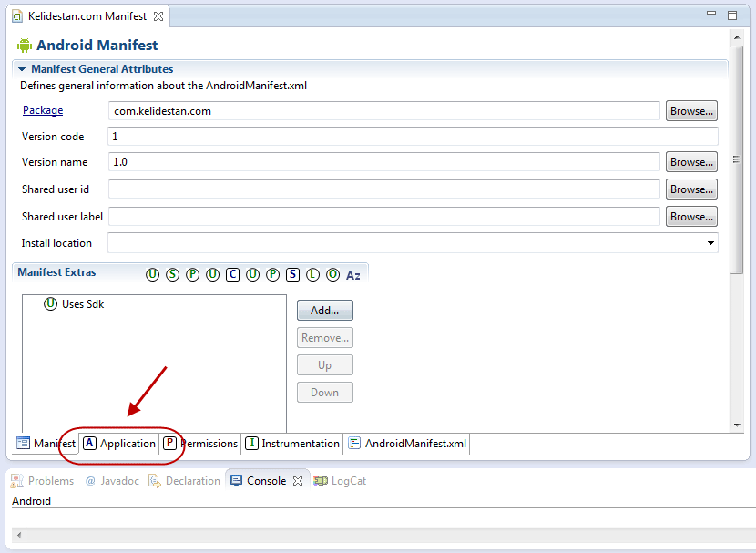This screenshot has width=756, height=553.
Task: Open the Application tab
Action: tap(119, 443)
